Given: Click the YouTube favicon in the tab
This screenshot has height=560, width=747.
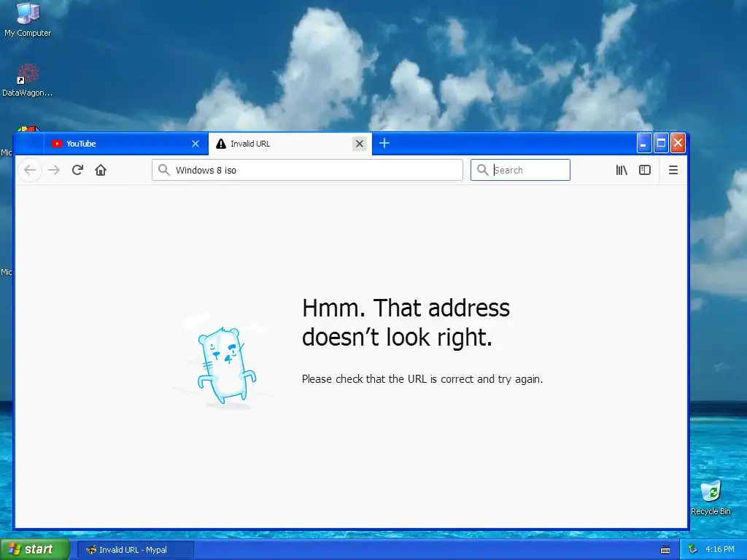Looking at the screenshot, I should pos(57,144).
